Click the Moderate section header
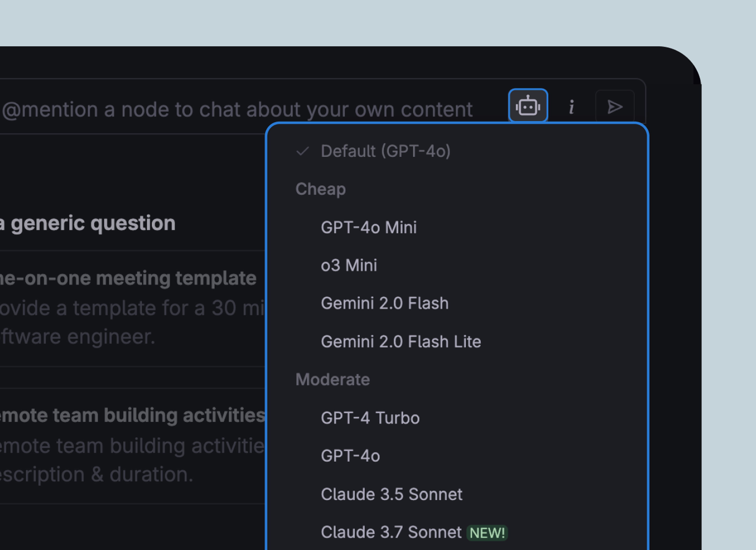 (x=332, y=380)
